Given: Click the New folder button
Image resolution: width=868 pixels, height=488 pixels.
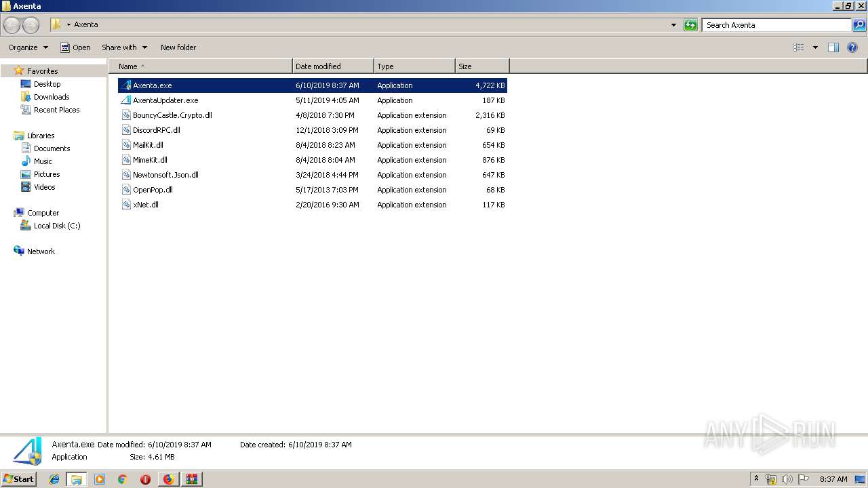Looking at the screenshot, I should (x=178, y=47).
